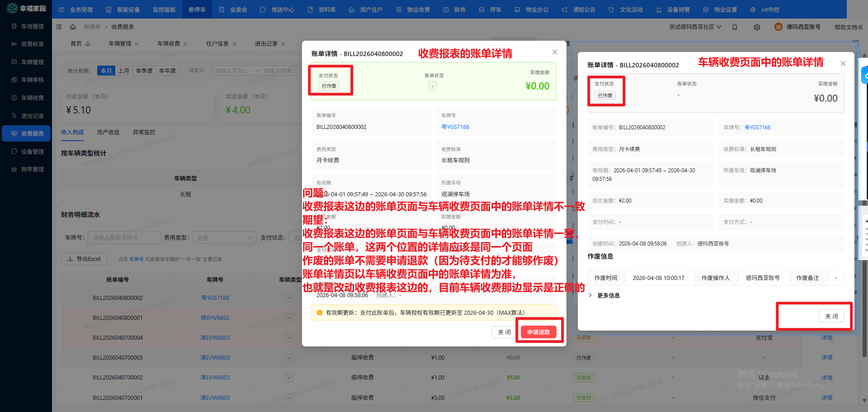Screen dimensions: 868x412
Task: Click 粤YGS7168 plate link in table
Action: tap(215, 298)
